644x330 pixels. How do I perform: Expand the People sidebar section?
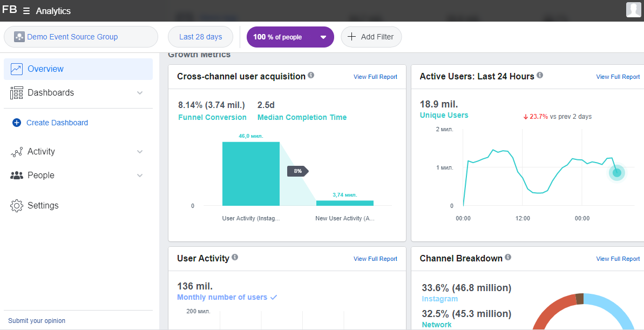click(140, 176)
